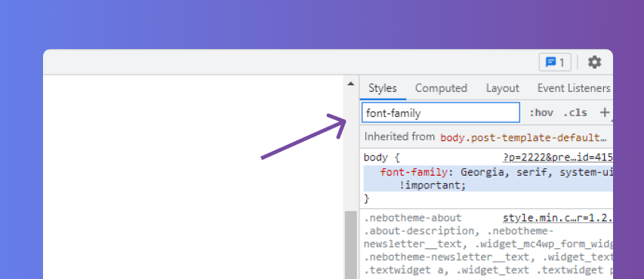Viewport: 644px width, 279px height.
Task: Add new style rule plus icon
Action: (605, 112)
